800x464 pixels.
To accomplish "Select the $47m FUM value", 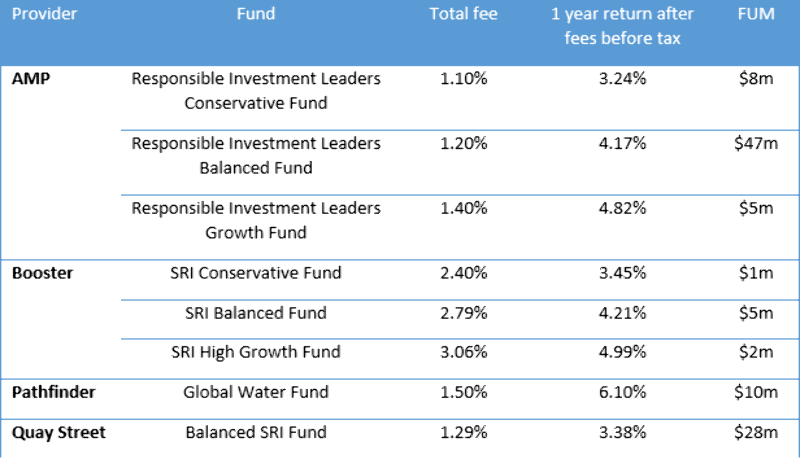I will (755, 143).
